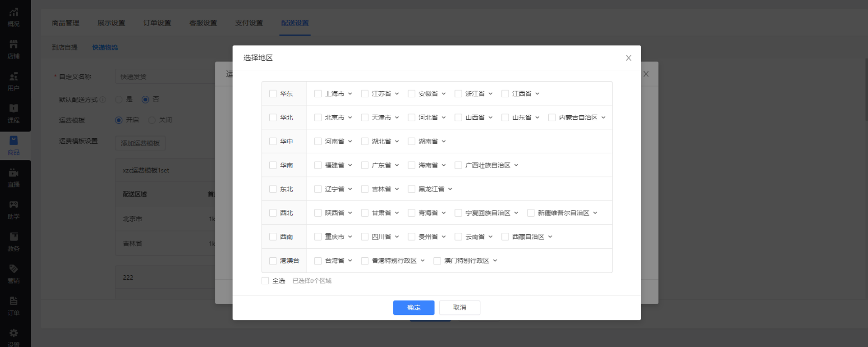Screen dimensions: 868x347
Task: Click the 确定 confirm button
Action: click(414, 308)
